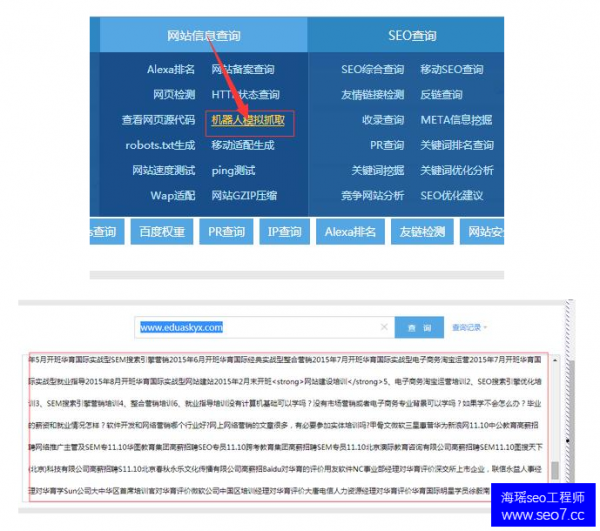
Task: Open 关键词优化分析 link
Action: (x=457, y=170)
